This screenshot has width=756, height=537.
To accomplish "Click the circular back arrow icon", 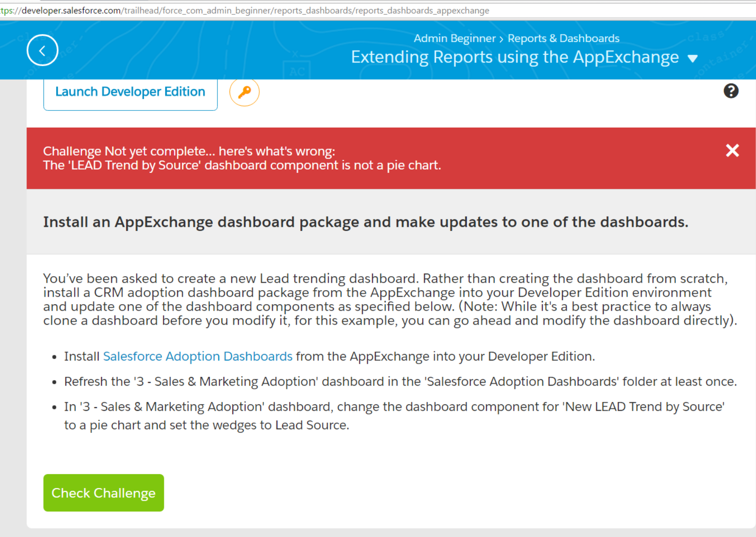I will tap(42, 50).
